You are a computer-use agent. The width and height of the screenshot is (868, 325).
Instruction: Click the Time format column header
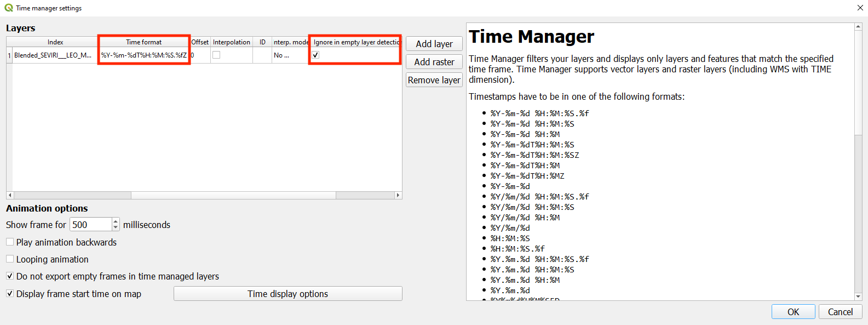tap(143, 42)
